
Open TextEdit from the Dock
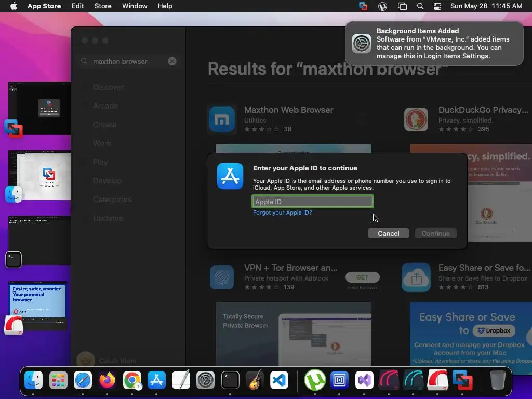[x=181, y=380]
